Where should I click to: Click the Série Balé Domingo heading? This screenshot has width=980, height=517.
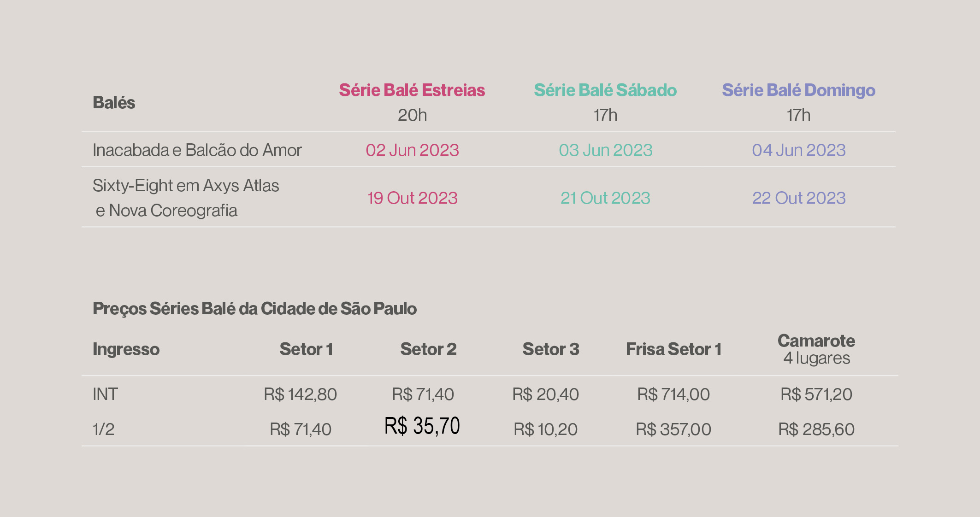click(x=798, y=91)
